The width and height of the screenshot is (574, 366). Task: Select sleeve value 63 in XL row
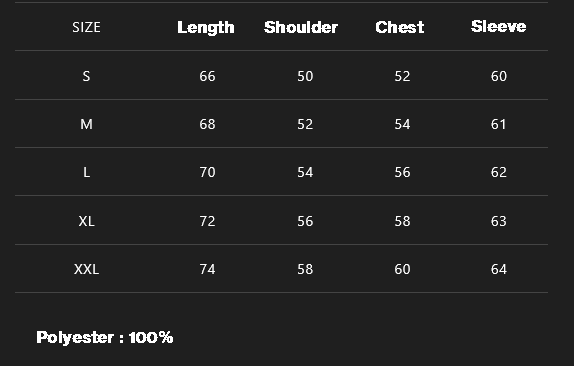point(499,221)
